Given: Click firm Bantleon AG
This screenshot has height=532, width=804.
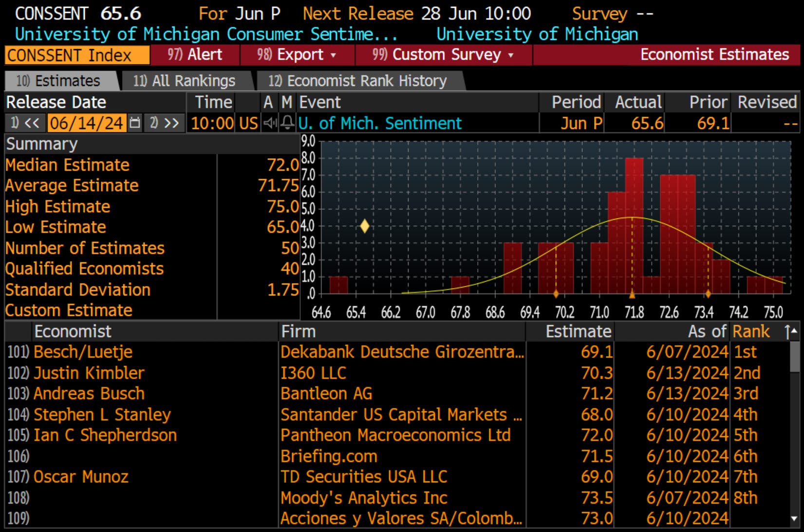Looking at the screenshot, I should 326,393.
